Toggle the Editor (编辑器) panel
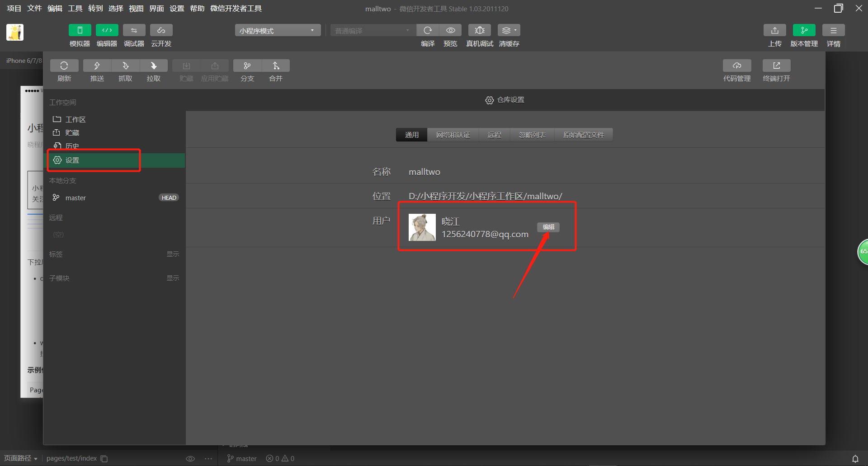The image size is (868, 466). pyautogui.click(x=107, y=30)
